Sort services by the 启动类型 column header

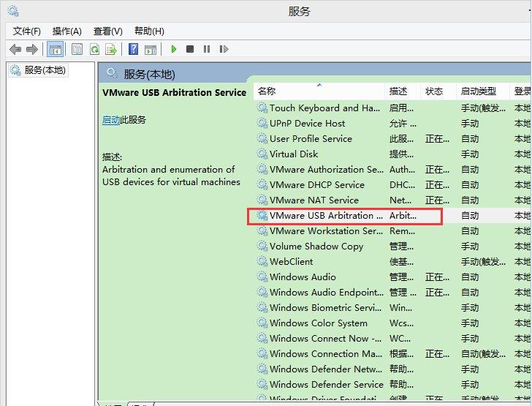coord(478,91)
